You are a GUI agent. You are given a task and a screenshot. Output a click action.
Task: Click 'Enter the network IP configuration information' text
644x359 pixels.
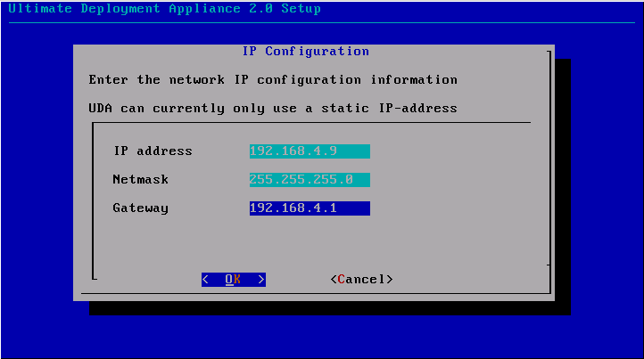(273, 79)
